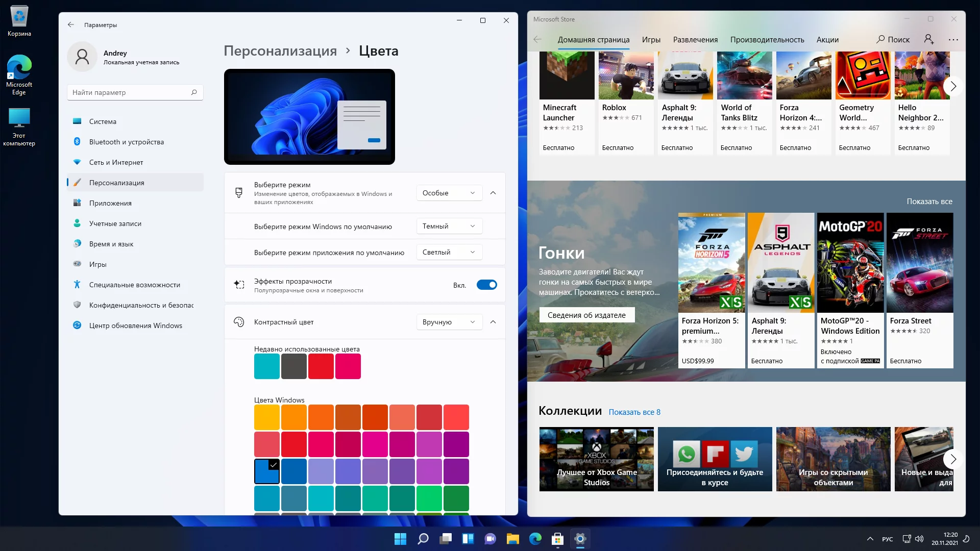Screen dimensions: 980x551
Task: Click the back arrow in Settings window
Action: (x=71, y=24)
